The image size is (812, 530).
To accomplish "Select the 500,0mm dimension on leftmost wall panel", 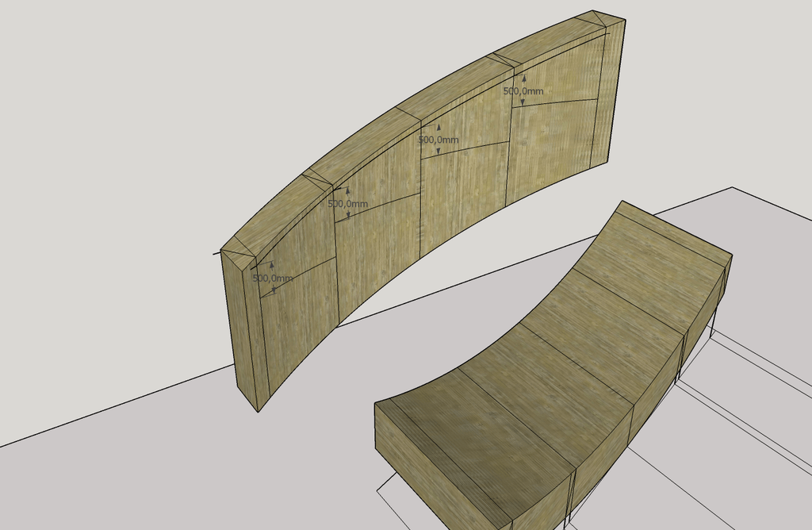I will [273, 278].
